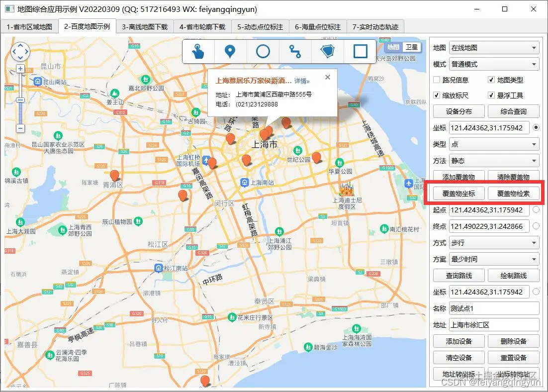Select the radio button beside the top 坐标 field
This screenshot has width=548, height=392.
(536, 128)
